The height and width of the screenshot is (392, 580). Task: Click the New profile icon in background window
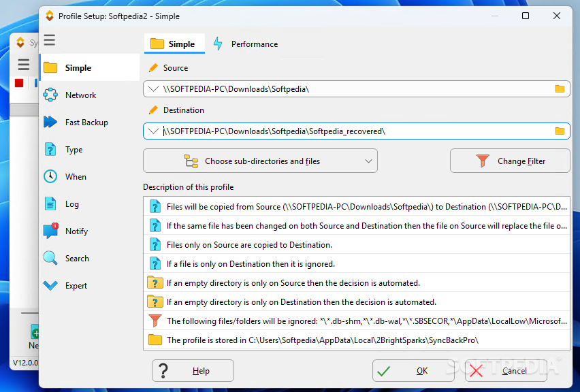pos(35,331)
